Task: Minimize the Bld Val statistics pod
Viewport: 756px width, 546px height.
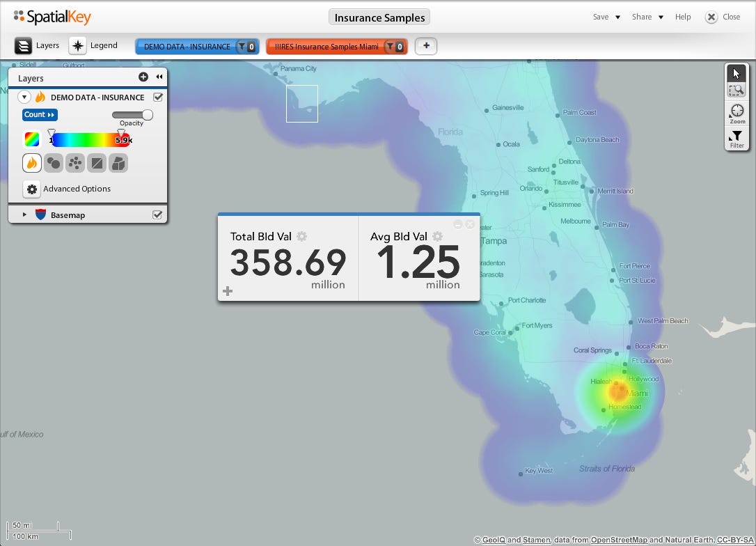Action: (458, 224)
